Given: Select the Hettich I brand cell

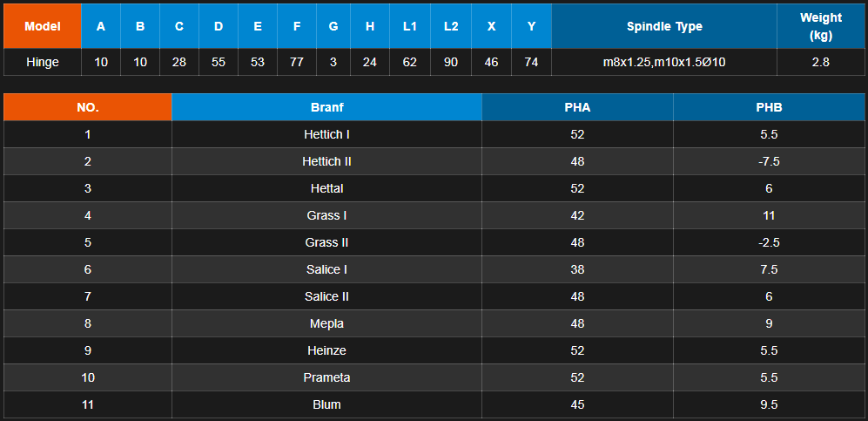Looking at the screenshot, I should 327,134.
